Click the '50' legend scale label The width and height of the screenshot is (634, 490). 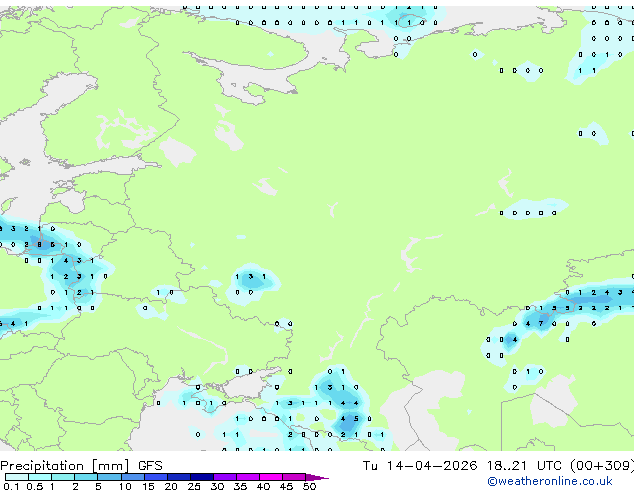coord(309,486)
